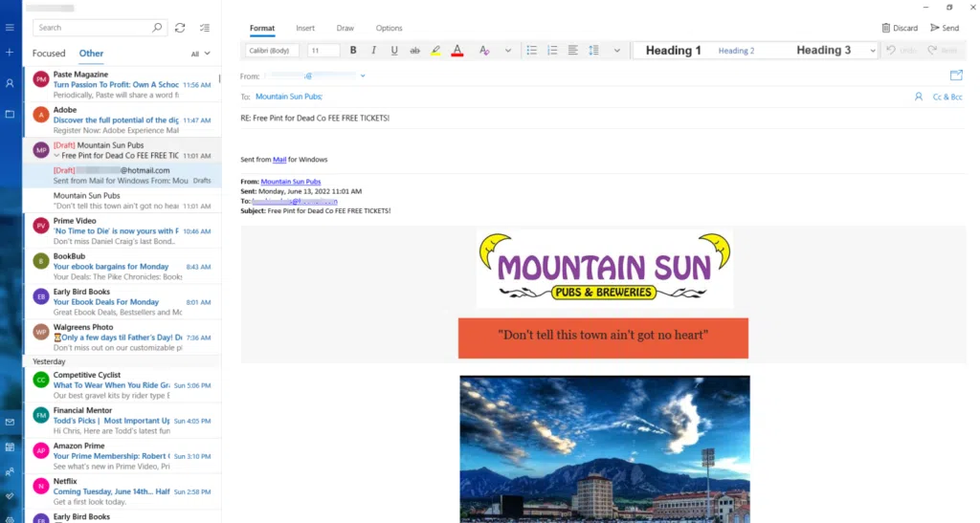Click the subject line field
This screenshot has height=523, width=980.
click(x=603, y=118)
